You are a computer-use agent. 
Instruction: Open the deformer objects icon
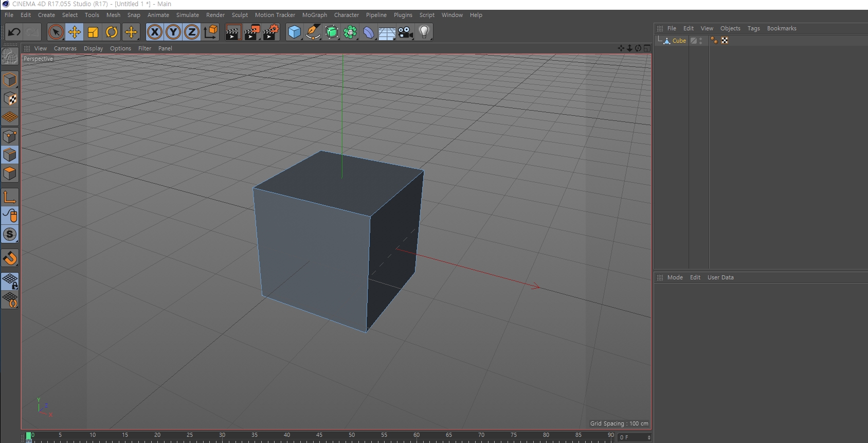coord(369,32)
